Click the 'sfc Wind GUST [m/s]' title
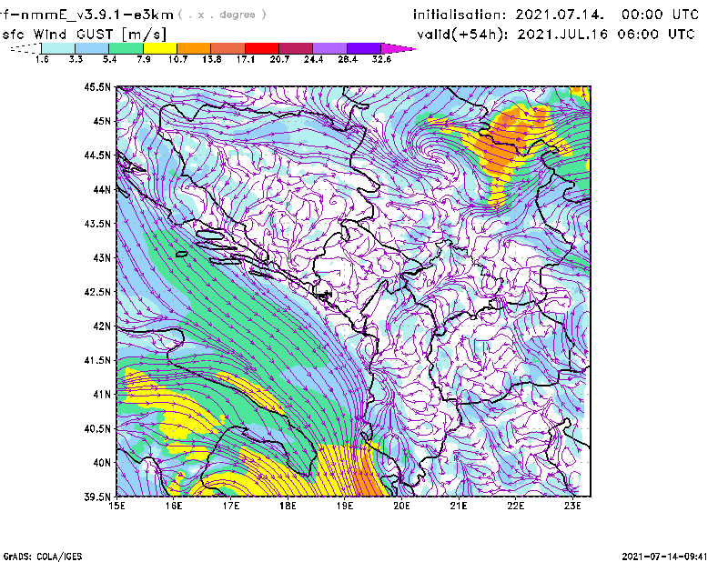The image size is (728, 562). (84, 35)
